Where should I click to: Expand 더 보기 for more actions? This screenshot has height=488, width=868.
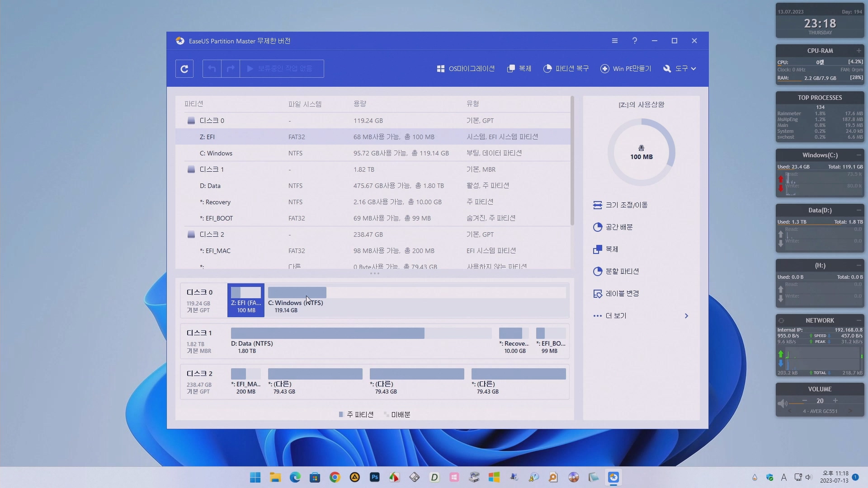(641, 316)
